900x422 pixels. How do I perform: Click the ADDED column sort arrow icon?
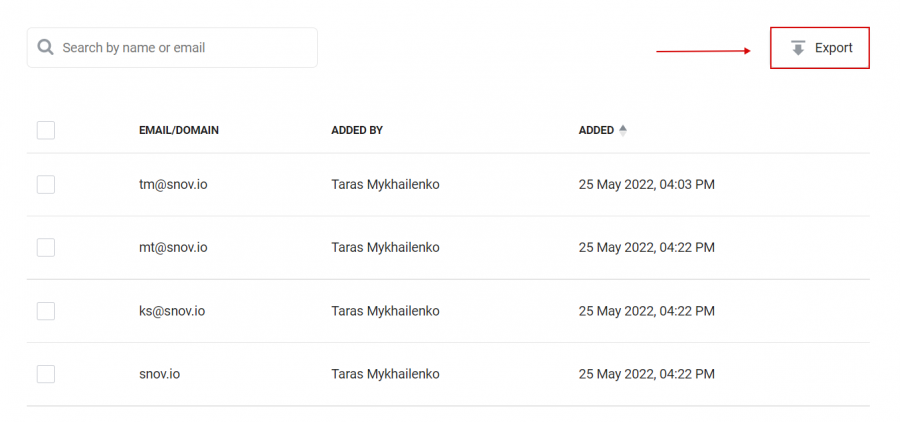tap(623, 130)
